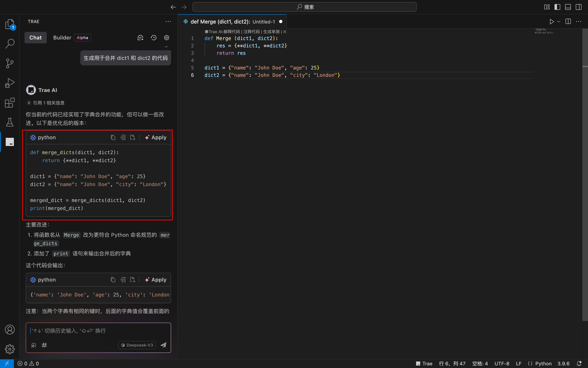
Task: Focus the top search command bar
Action: 304,7
